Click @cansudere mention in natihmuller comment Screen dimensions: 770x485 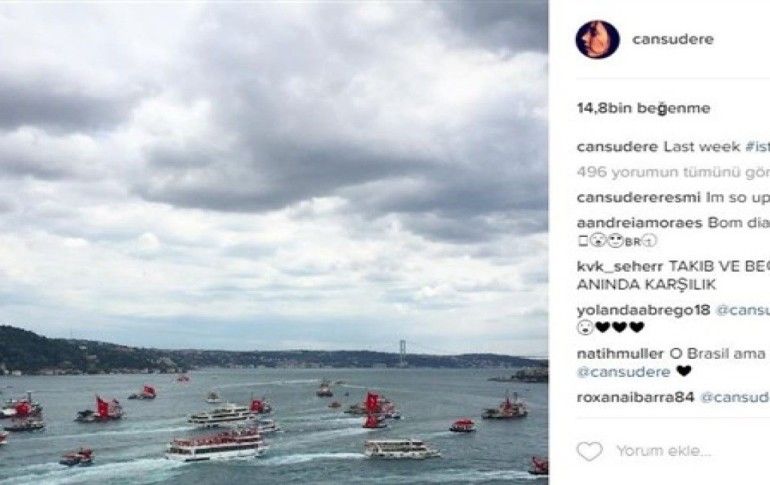[624, 372]
